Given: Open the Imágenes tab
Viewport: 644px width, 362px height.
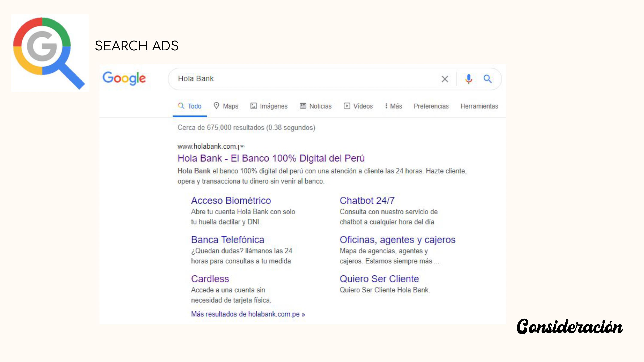Looking at the screenshot, I should [x=269, y=106].
